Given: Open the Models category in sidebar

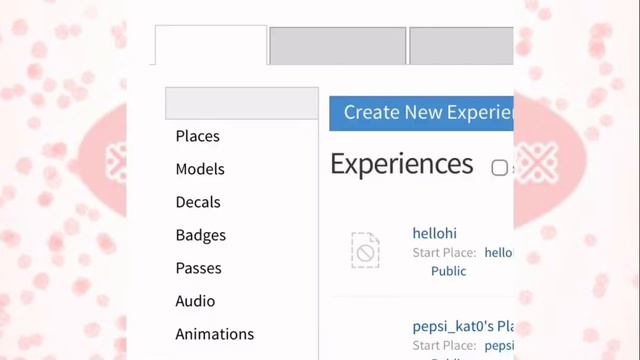Looking at the screenshot, I should 200,169.
